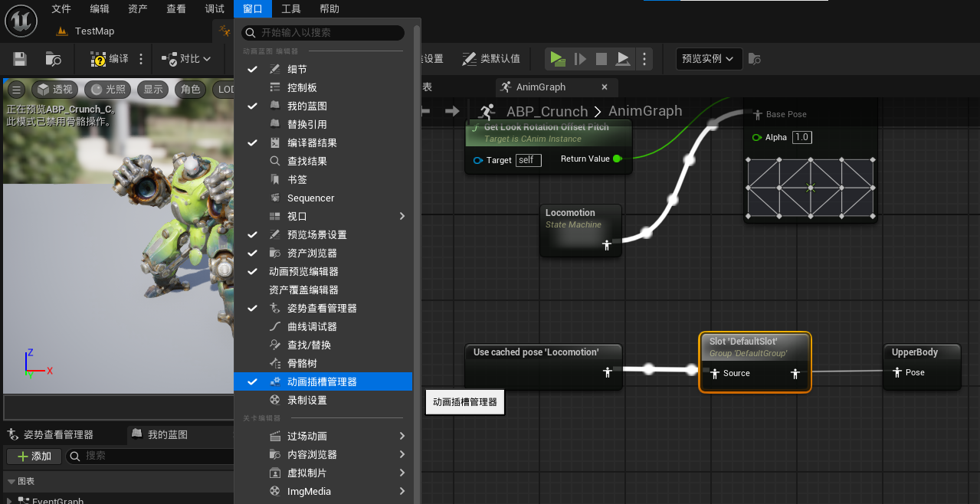The height and width of the screenshot is (504, 980).
Task: Open the 调试 menu
Action: tap(215, 9)
